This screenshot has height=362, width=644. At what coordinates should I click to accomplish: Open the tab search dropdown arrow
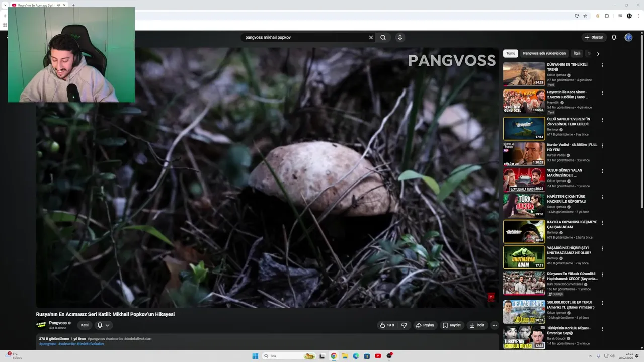[x=5, y=5]
